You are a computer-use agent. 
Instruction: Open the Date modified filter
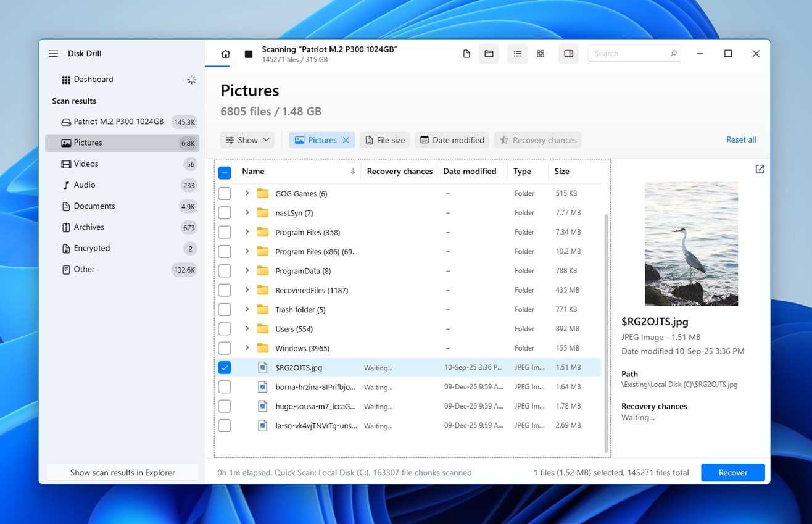(x=452, y=140)
